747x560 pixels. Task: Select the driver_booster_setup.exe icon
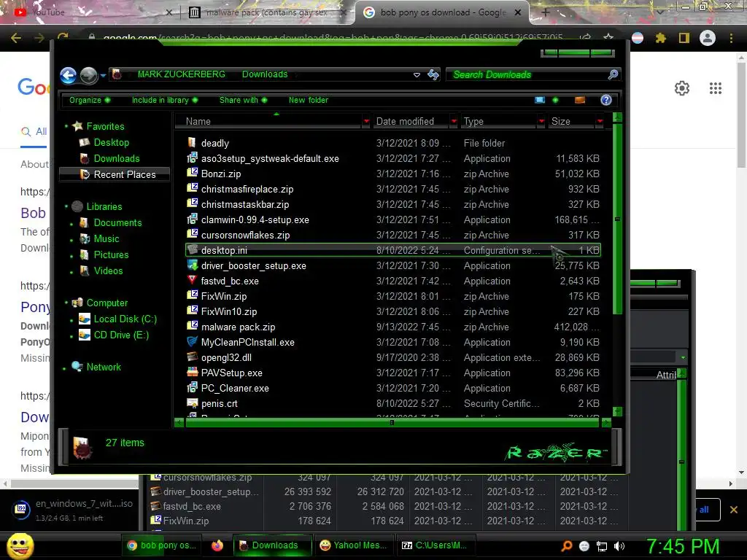point(192,265)
